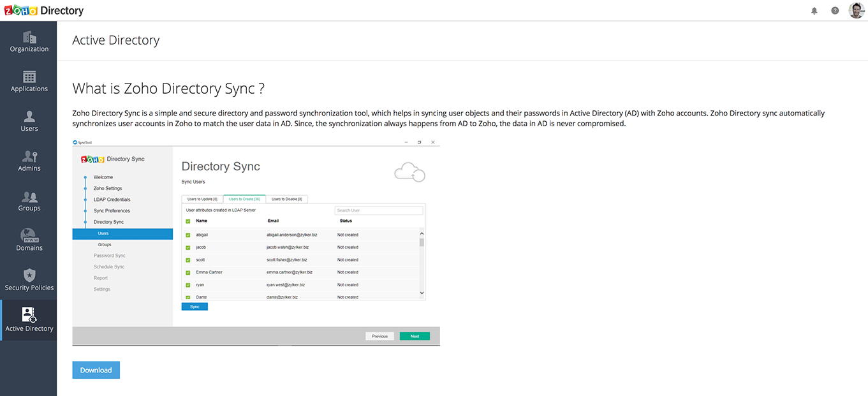The width and height of the screenshot is (868, 396).
Task: Select Active Directory in the sidebar
Action: 29,320
